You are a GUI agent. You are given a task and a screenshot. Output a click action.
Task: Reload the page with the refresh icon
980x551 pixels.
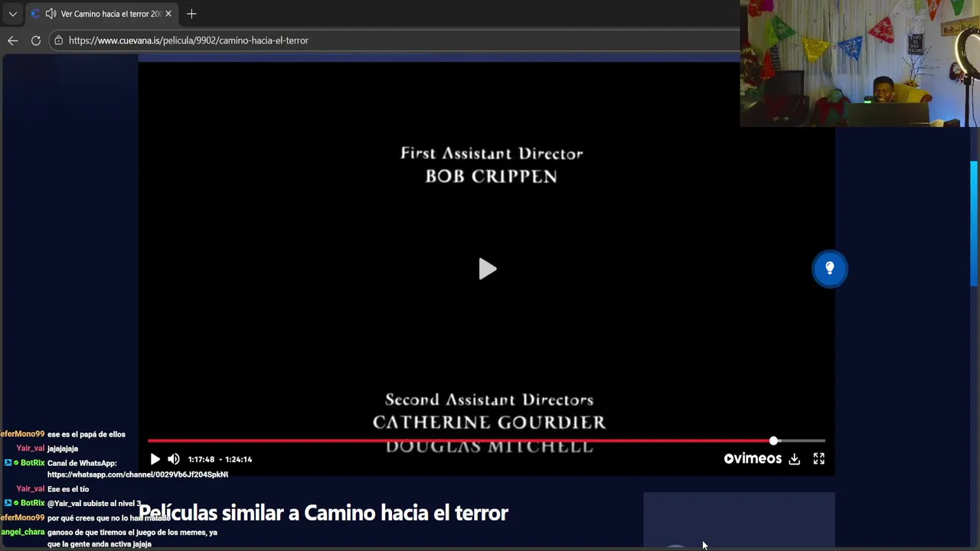click(x=35, y=41)
